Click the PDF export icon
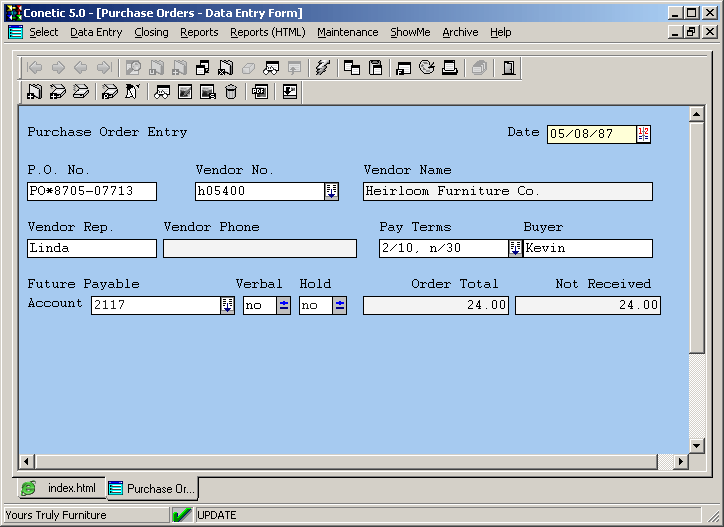Viewport: 724px width, 527px height. pyautogui.click(x=259, y=92)
